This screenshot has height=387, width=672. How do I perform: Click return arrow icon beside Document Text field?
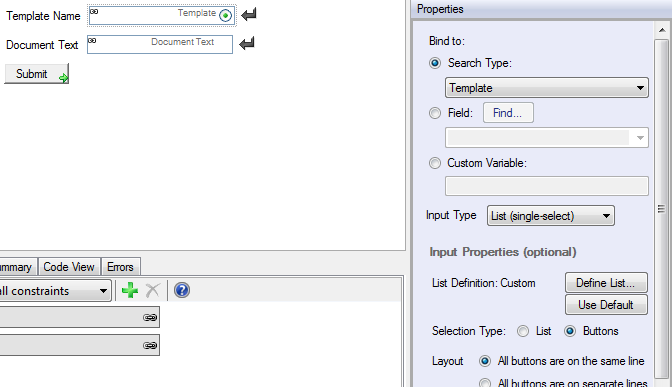click(x=247, y=43)
